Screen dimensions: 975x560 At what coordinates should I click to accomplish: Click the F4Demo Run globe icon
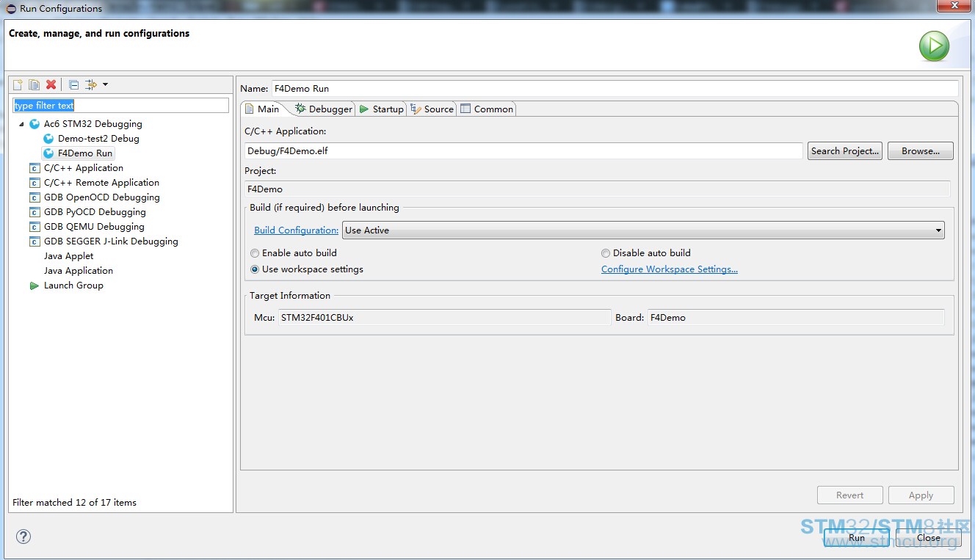click(48, 153)
